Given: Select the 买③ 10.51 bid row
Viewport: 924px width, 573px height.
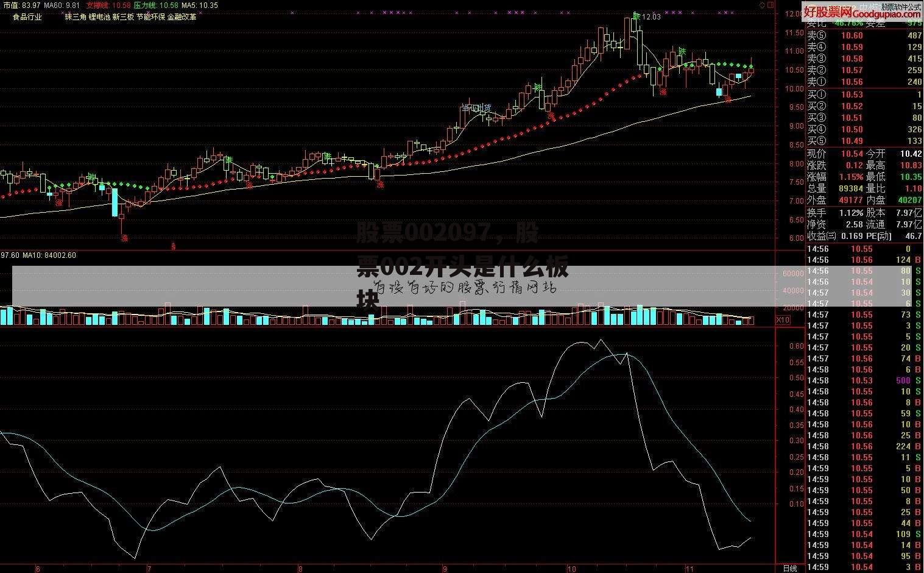Looking at the screenshot, I should point(864,118).
